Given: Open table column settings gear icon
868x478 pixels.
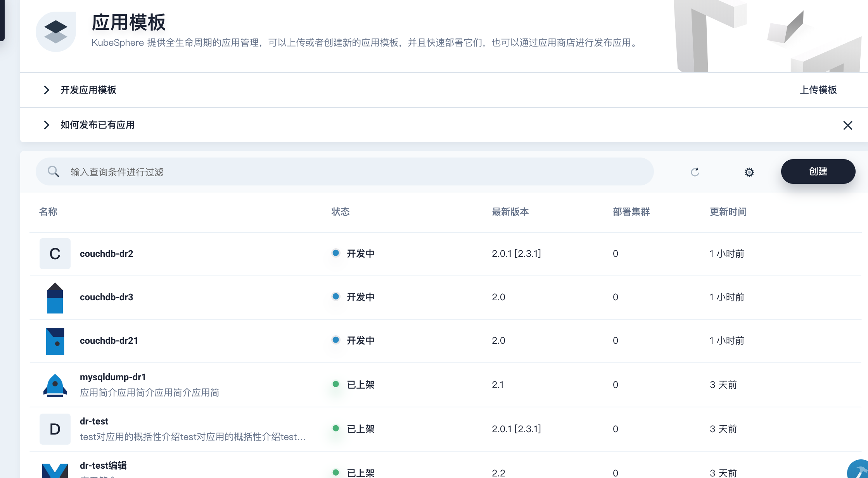Looking at the screenshot, I should pos(749,172).
